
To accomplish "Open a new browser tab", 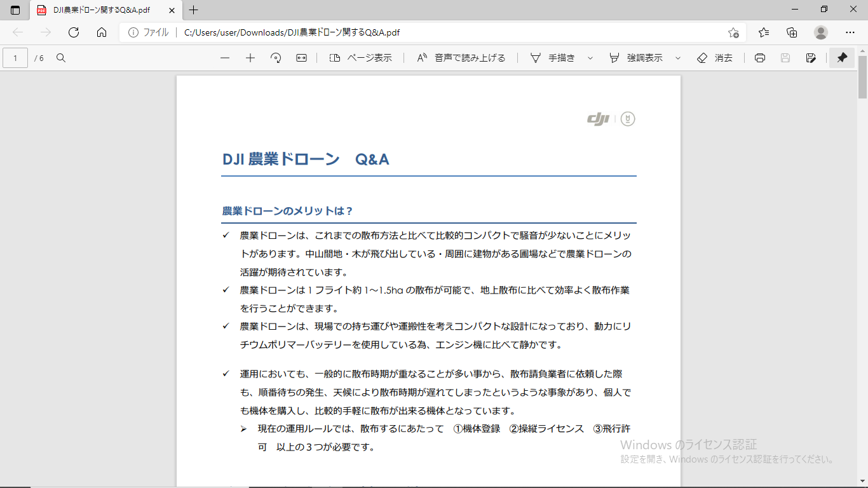I will pos(194,10).
